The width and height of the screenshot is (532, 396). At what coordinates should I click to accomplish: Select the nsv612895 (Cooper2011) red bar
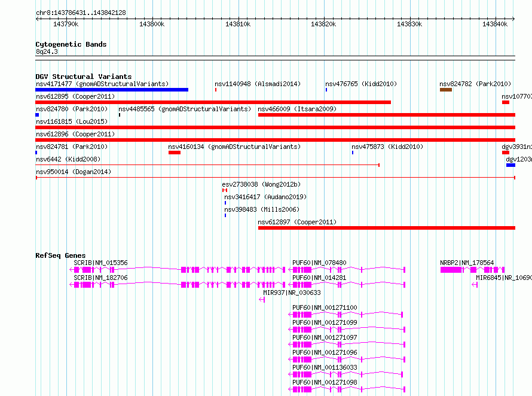213,102
